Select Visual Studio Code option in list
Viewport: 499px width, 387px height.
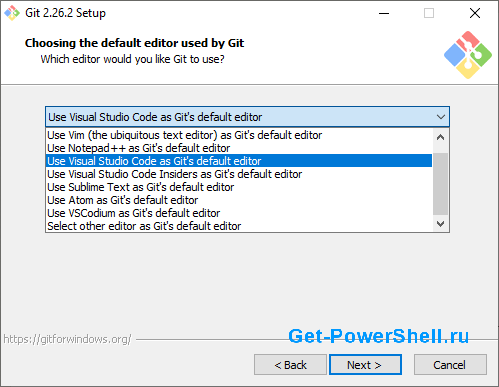239,161
